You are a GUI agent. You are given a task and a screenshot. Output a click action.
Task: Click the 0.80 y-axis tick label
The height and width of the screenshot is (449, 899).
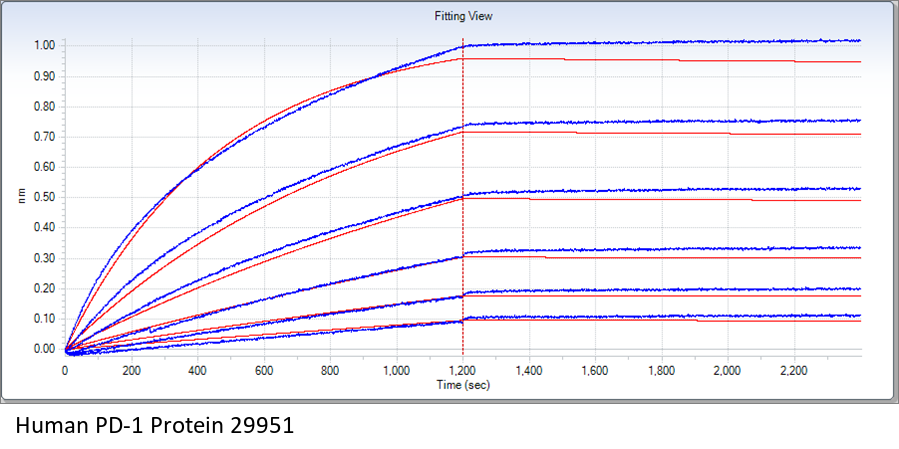(43, 106)
